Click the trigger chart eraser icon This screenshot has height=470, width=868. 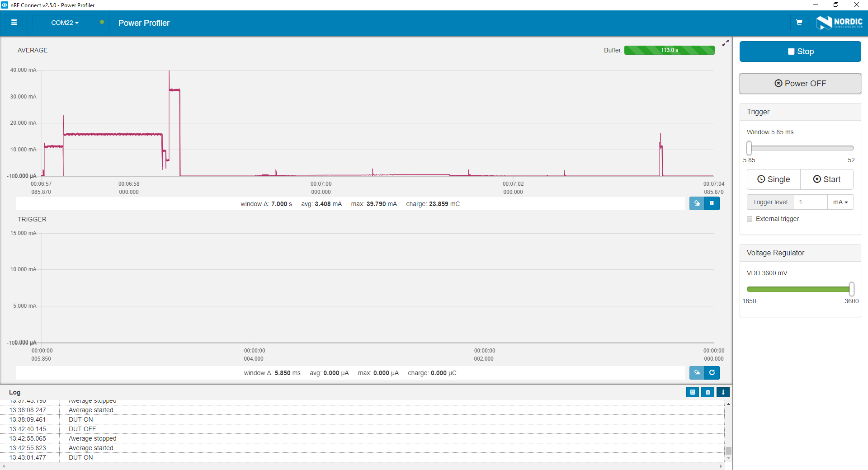[697, 372]
